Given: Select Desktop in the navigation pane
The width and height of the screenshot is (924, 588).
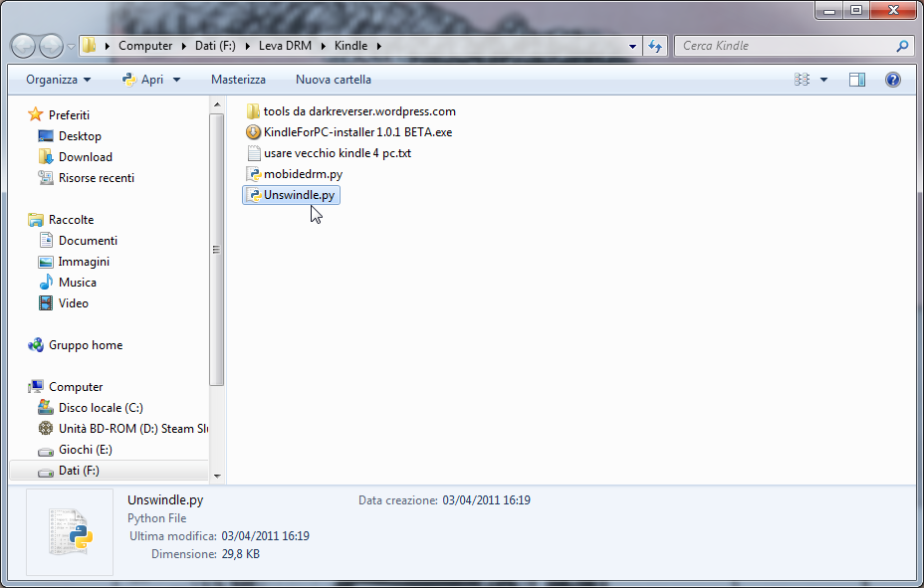Looking at the screenshot, I should tap(80, 136).
